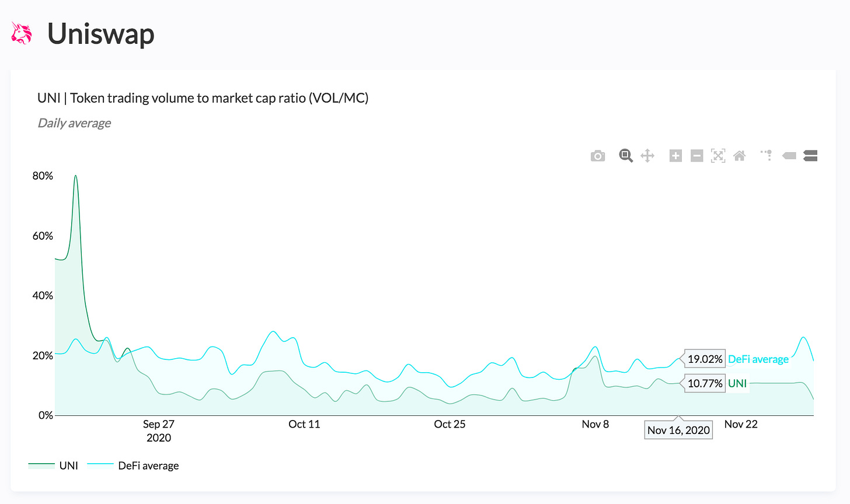Click the Zoom in plus icon
This screenshot has height=504, width=850.
(x=675, y=156)
